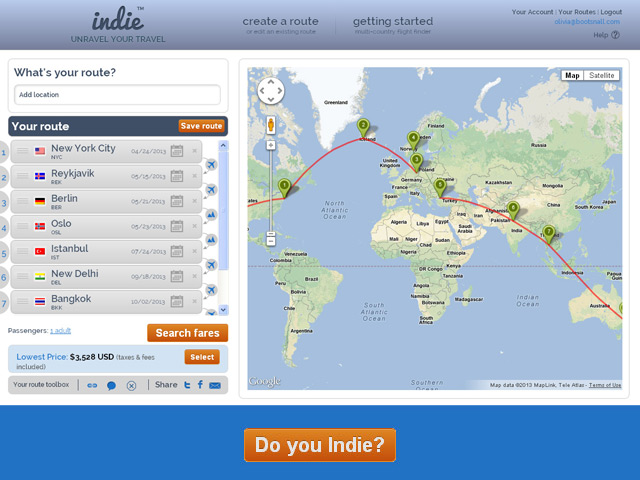Remove Bangkok stop from route
The height and width of the screenshot is (480, 640).
pos(195,301)
